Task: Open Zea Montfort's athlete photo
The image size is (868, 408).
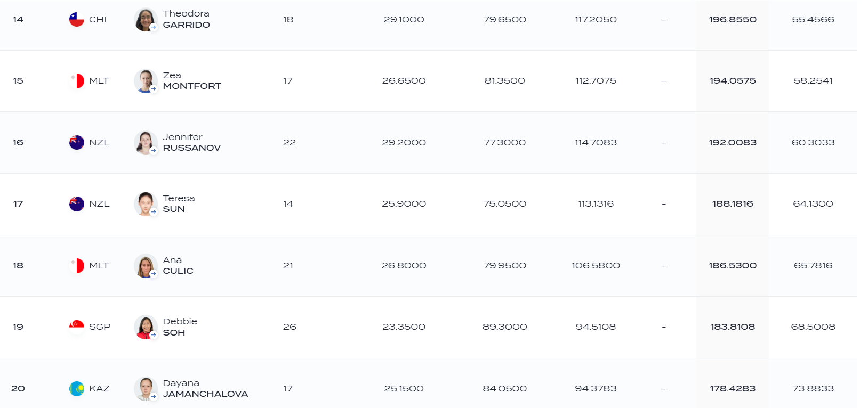Action: coord(145,81)
